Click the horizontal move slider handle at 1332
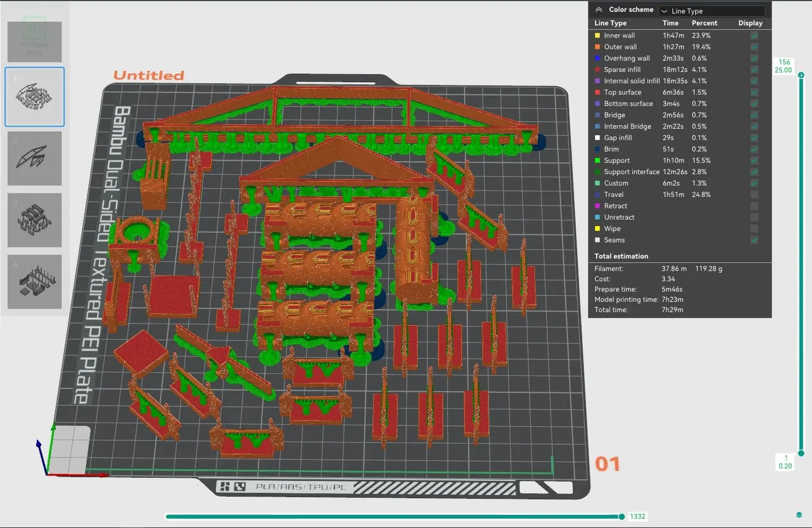 point(622,517)
